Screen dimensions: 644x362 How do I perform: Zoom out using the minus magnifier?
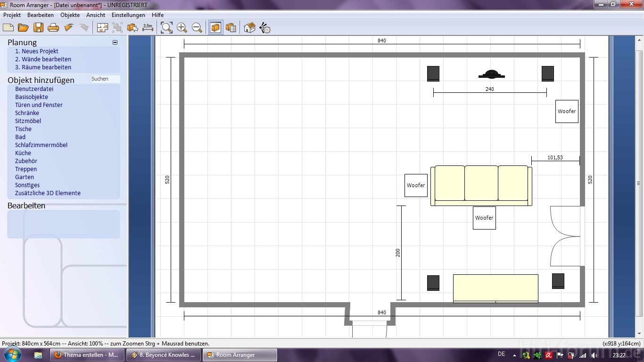(197, 28)
